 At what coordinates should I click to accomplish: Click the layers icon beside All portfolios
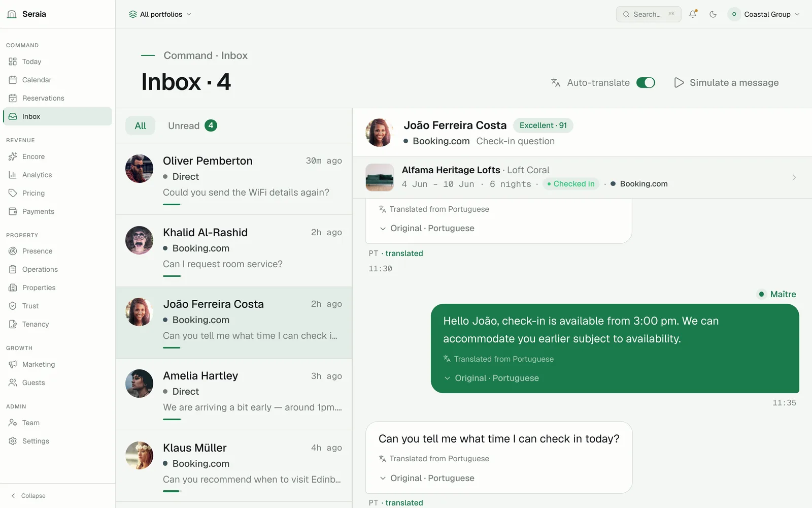[x=133, y=14]
